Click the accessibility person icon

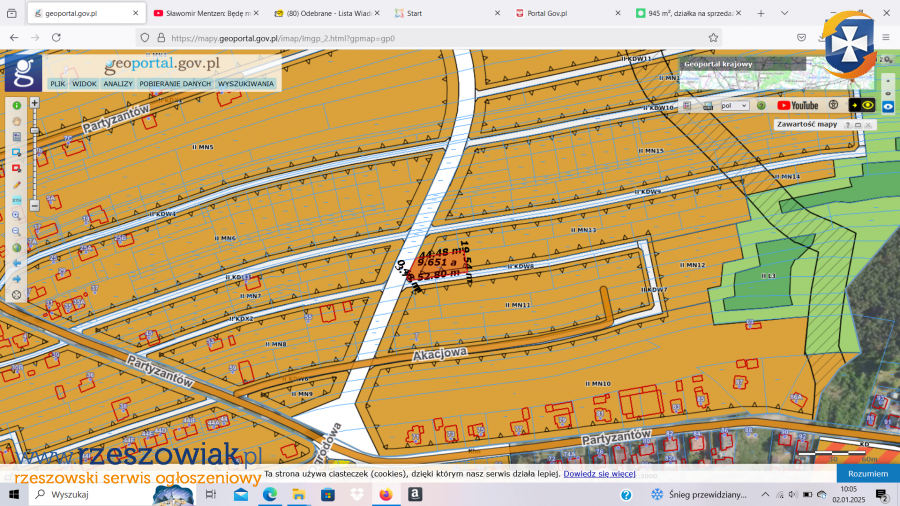coord(833,105)
